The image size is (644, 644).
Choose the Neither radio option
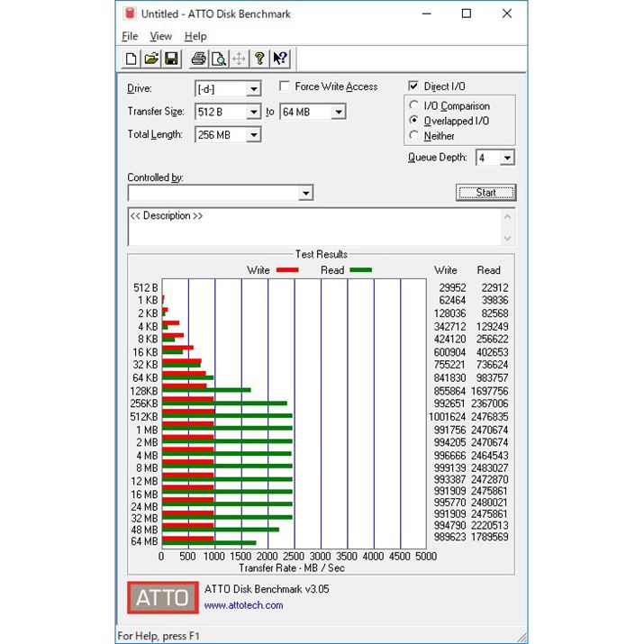(413, 136)
